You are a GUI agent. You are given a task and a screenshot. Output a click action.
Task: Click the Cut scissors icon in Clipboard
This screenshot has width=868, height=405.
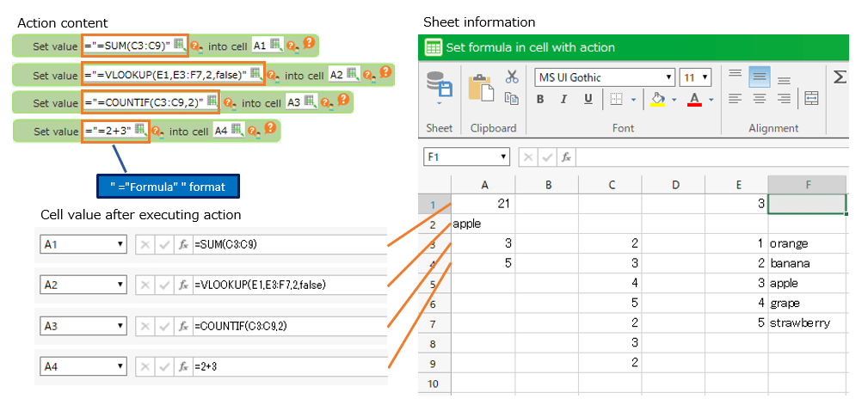pos(512,77)
